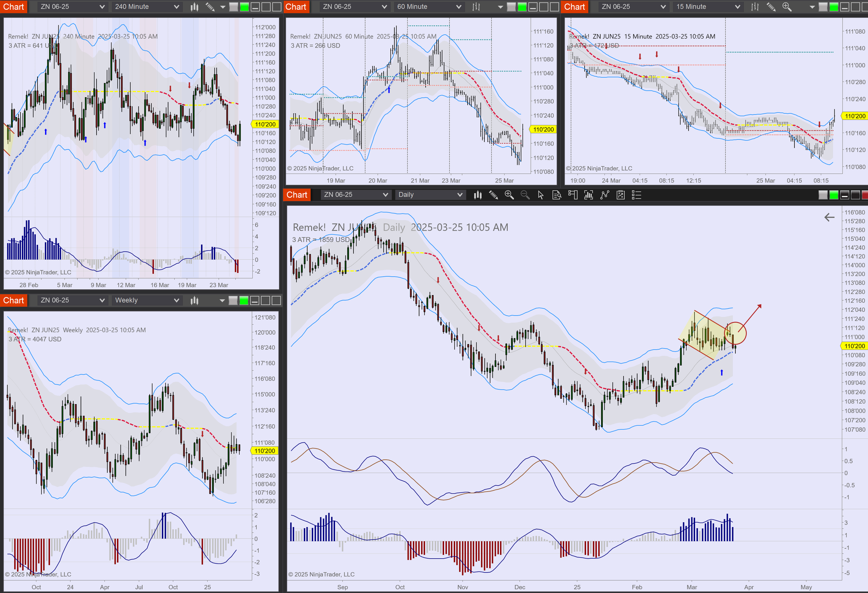Click the back arrow on Daily chart
The width and height of the screenshot is (868, 593).
(829, 217)
